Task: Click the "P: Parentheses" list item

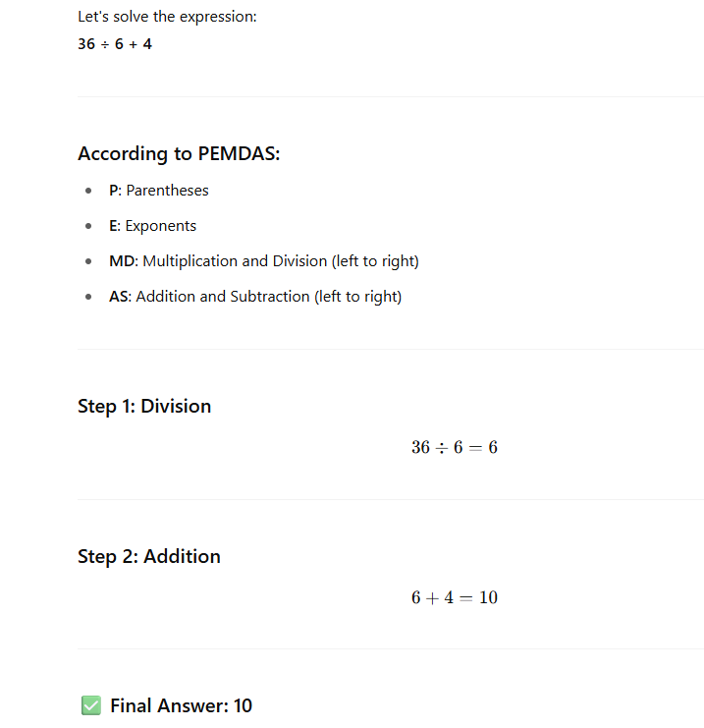Action: [x=158, y=191]
